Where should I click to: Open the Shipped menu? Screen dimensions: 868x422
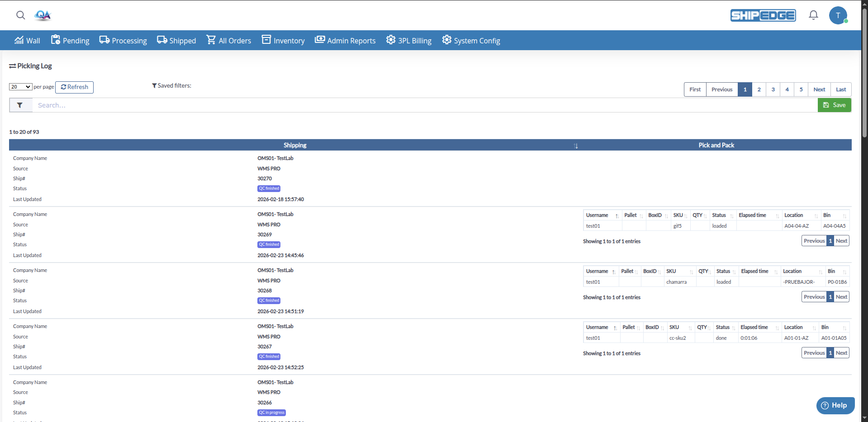[x=176, y=40]
